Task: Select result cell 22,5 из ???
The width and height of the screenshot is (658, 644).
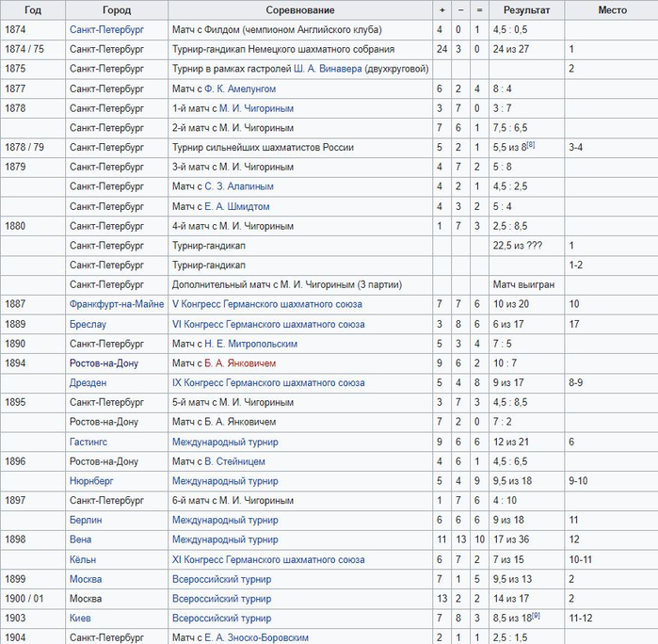Action: click(526, 246)
